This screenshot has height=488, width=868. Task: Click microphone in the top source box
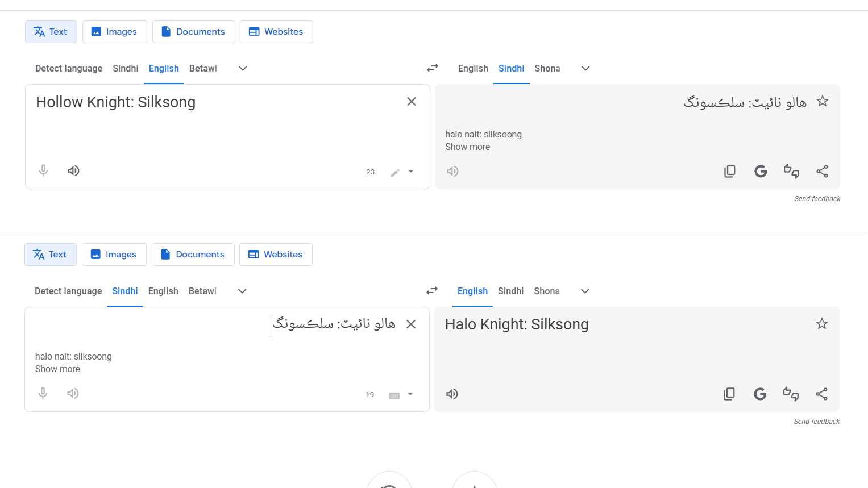[43, 170]
